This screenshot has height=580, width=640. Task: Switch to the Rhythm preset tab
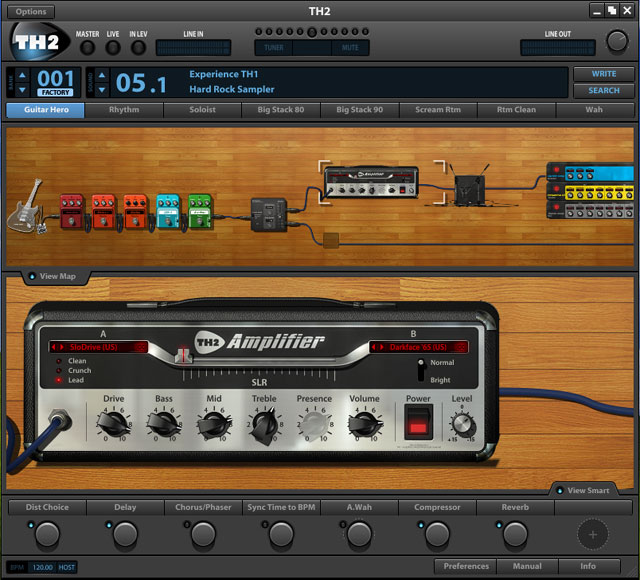pyautogui.click(x=124, y=110)
